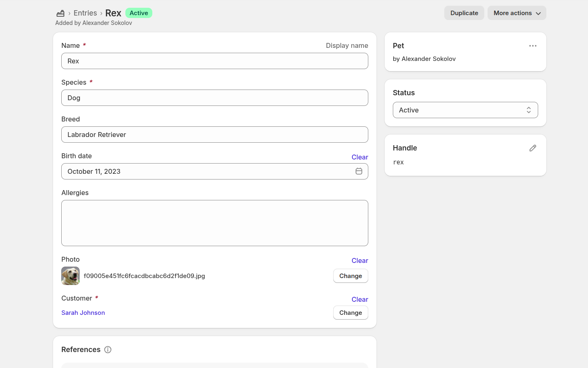Open the ellipsis menu on the Pet card
Screen dimensions: 588x368
click(x=533, y=46)
